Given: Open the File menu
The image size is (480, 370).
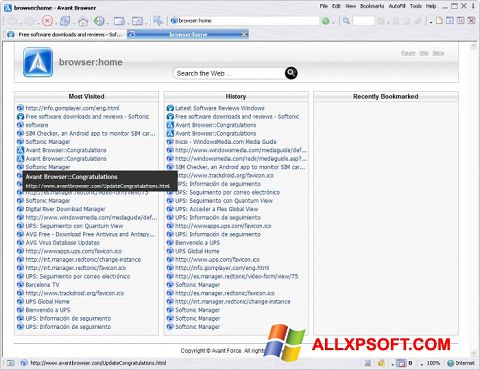Looking at the screenshot, I should pyautogui.click(x=323, y=6).
